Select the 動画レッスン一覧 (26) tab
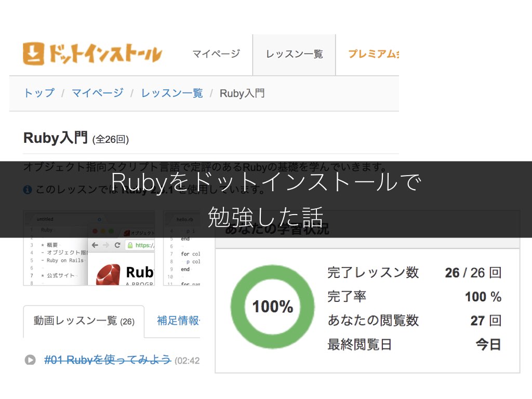 (x=84, y=321)
